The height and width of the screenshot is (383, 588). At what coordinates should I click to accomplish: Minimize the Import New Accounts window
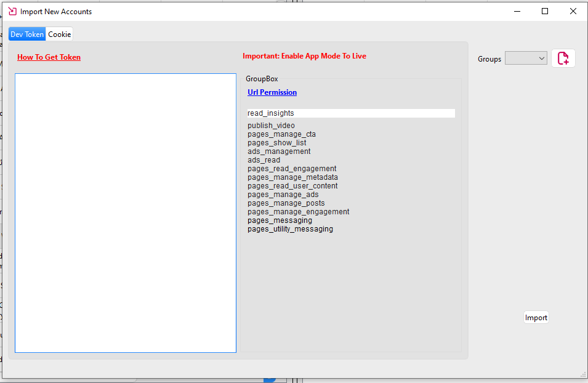[x=516, y=11]
